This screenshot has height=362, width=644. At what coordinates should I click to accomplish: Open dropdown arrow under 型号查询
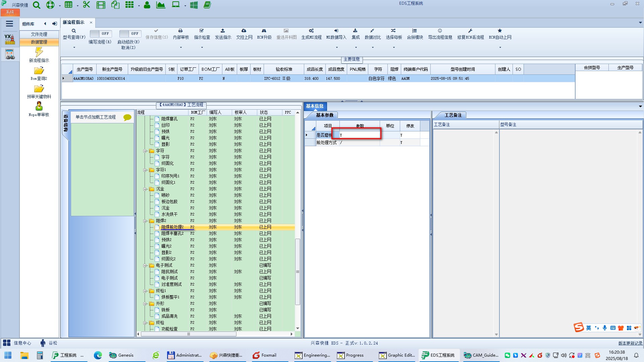click(x=74, y=48)
